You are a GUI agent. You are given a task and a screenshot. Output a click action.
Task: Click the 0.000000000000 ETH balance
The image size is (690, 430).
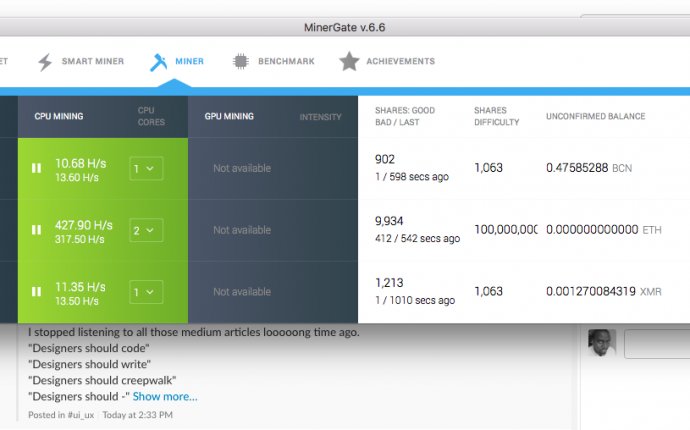[604, 229]
